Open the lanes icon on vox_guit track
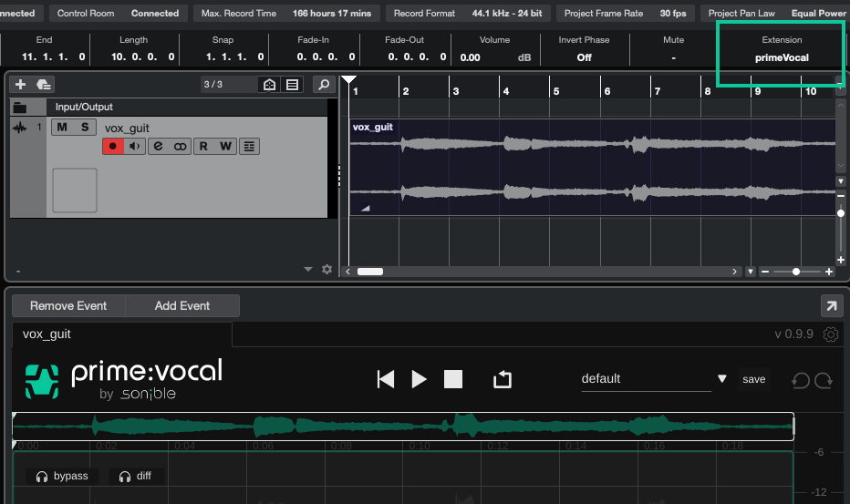Image resolution: width=850 pixels, height=504 pixels. [249, 147]
